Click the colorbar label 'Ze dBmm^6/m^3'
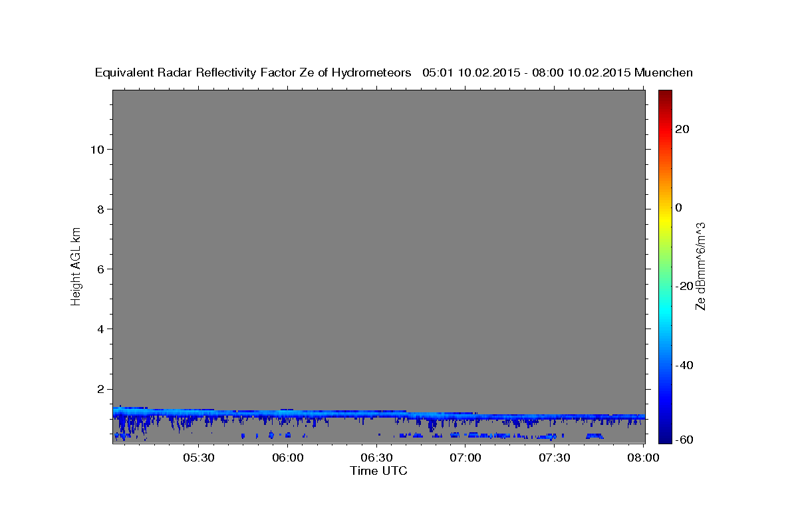The width and height of the screenshot is (798, 532). pos(700,266)
